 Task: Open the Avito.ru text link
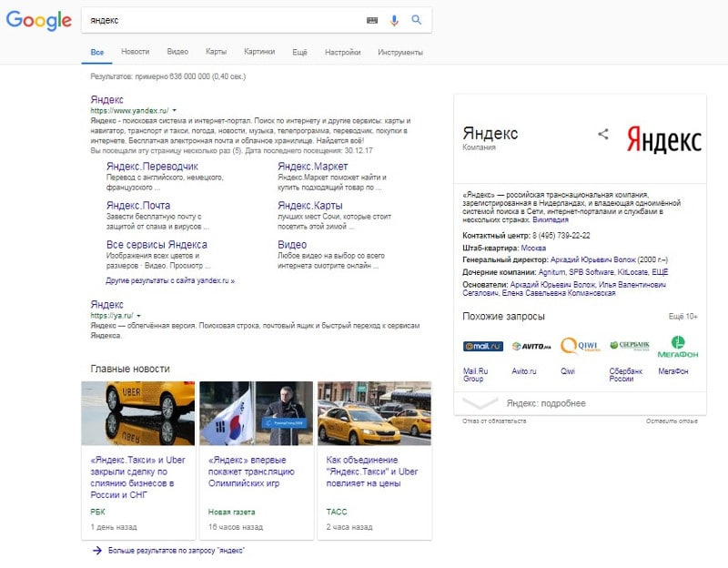click(x=524, y=371)
